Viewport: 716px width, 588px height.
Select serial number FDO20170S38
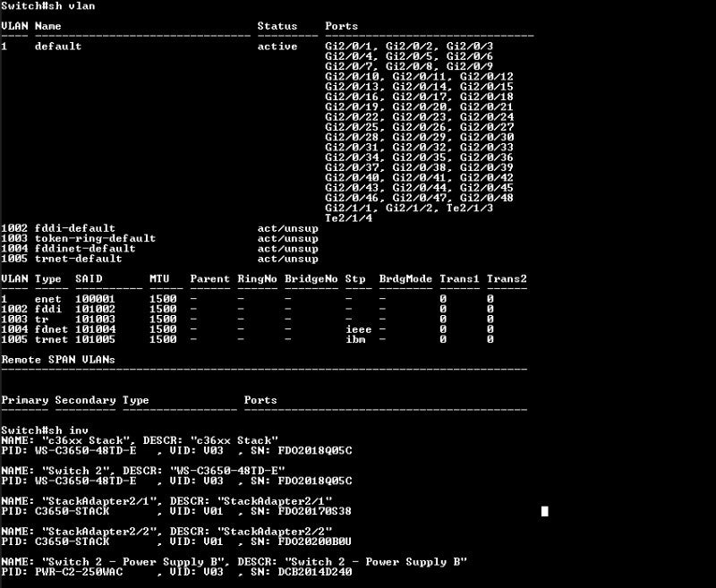point(315,511)
